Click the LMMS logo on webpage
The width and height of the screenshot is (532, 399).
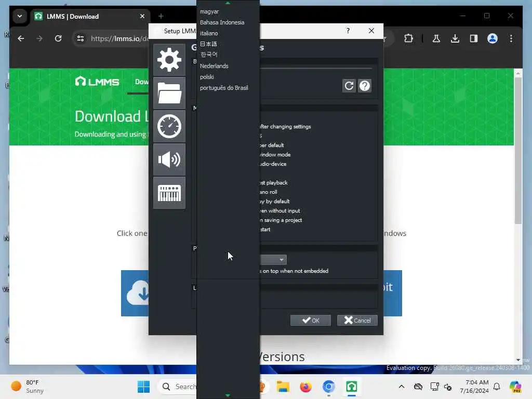click(x=97, y=82)
